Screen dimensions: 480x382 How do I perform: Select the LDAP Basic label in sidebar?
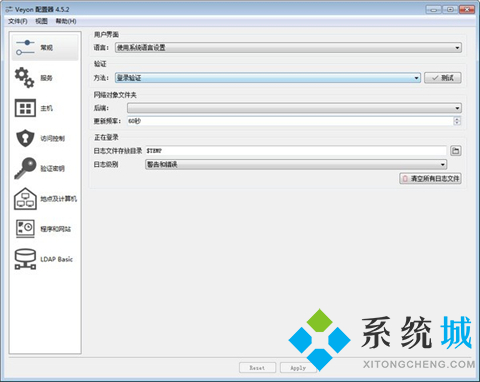click(56, 259)
